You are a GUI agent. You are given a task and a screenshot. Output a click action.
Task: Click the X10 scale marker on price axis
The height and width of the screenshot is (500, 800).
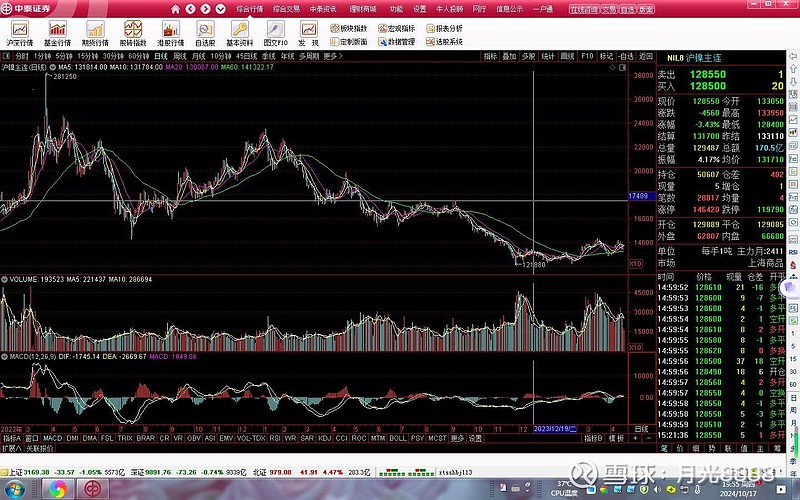click(x=635, y=263)
